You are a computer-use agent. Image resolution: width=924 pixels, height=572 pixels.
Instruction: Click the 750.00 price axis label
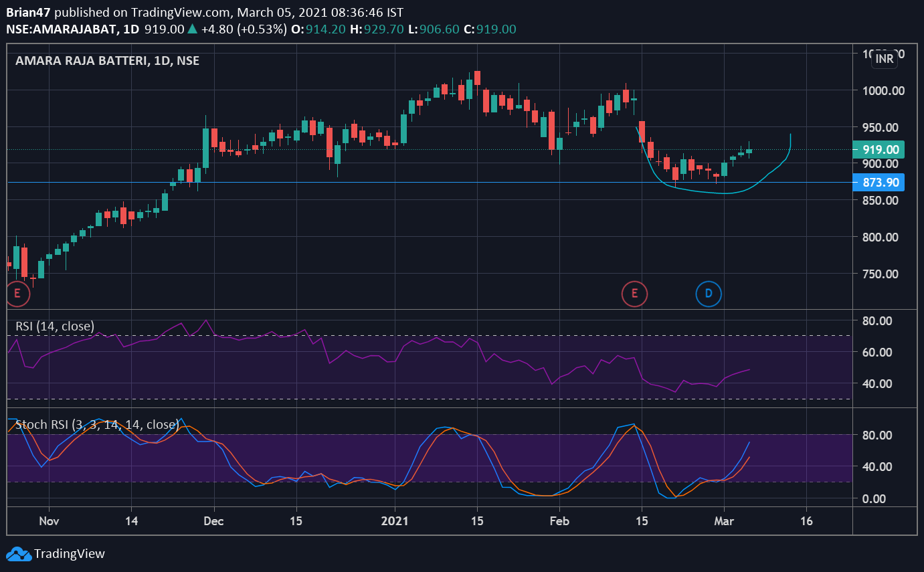[x=881, y=274]
